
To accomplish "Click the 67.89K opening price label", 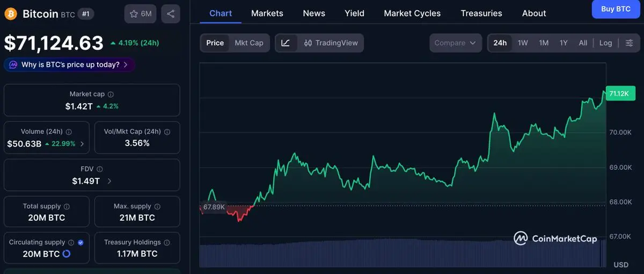I will 214,207.
